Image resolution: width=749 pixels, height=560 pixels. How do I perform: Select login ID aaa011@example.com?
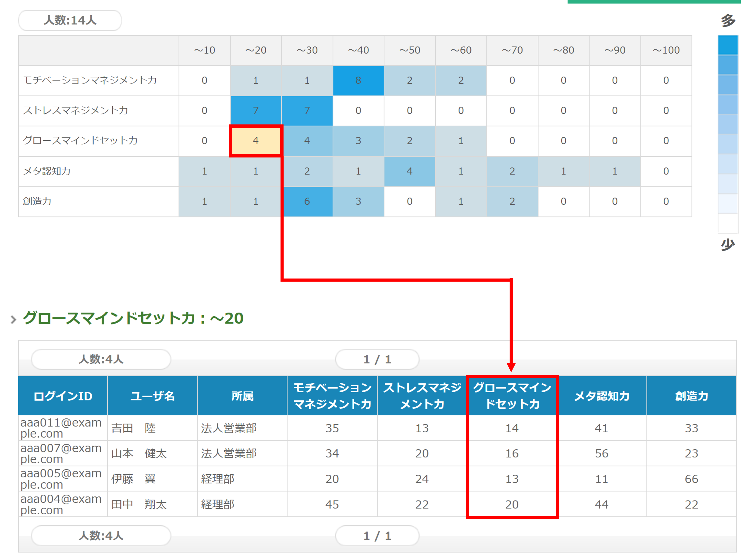tap(61, 428)
